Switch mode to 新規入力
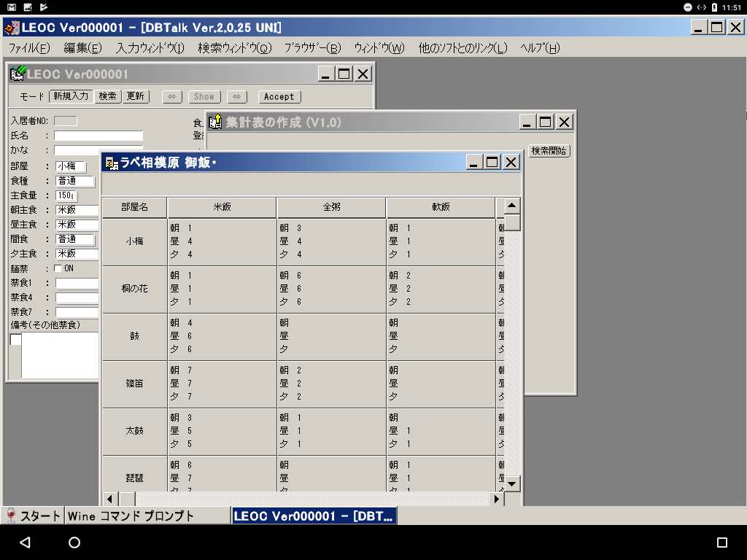Viewport: 747px width, 560px height. 71,96
